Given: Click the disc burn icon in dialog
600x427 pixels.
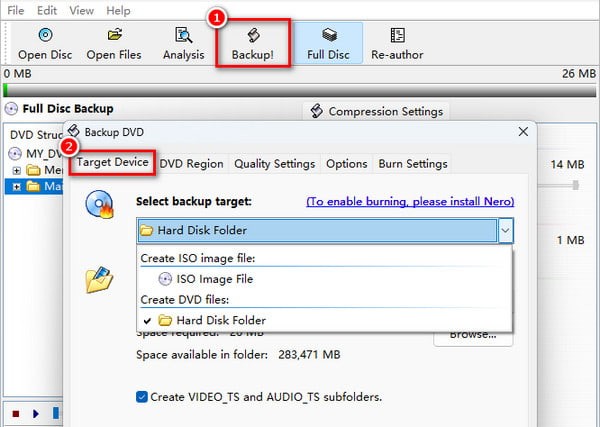Looking at the screenshot, I should pos(100,204).
